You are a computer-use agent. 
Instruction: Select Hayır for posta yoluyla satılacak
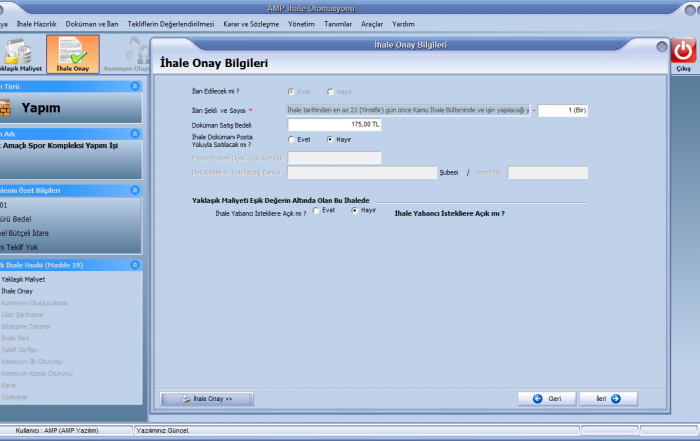click(330, 140)
